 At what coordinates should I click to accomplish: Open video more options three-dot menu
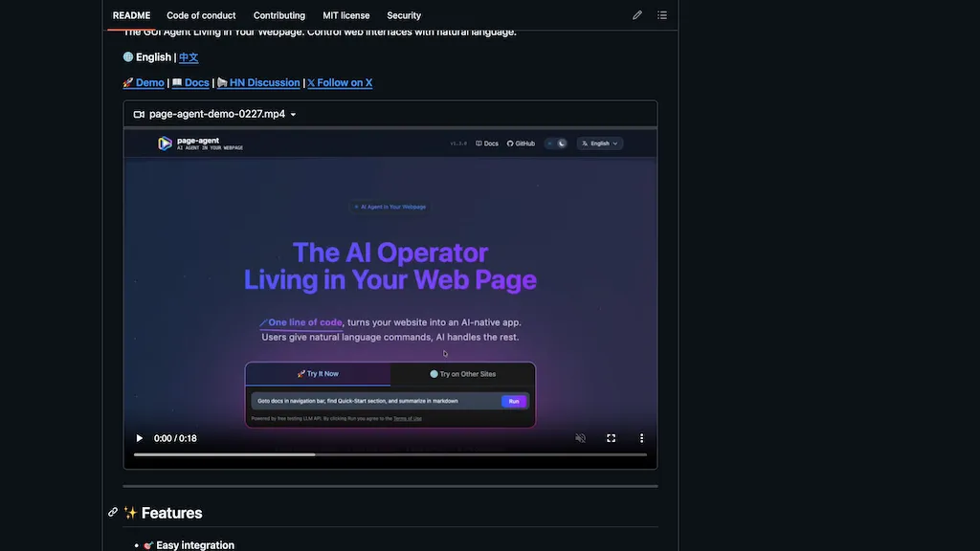[641, 438]
